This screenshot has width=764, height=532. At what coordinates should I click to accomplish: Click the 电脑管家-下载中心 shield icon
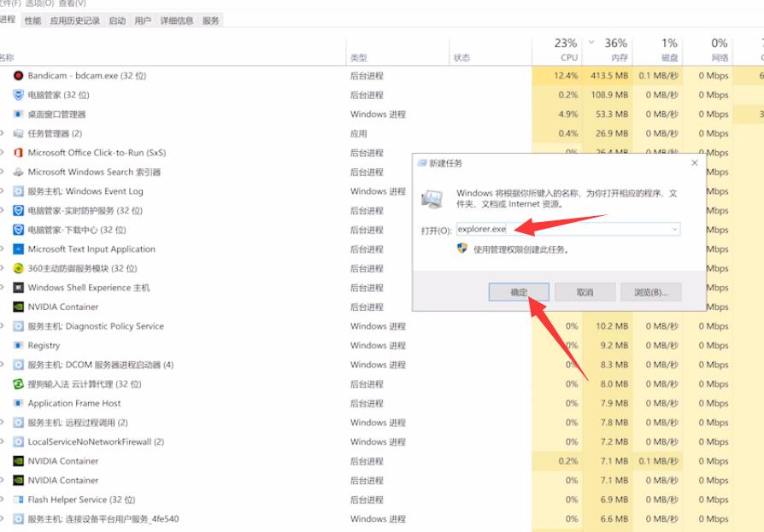tap(18, 230)
